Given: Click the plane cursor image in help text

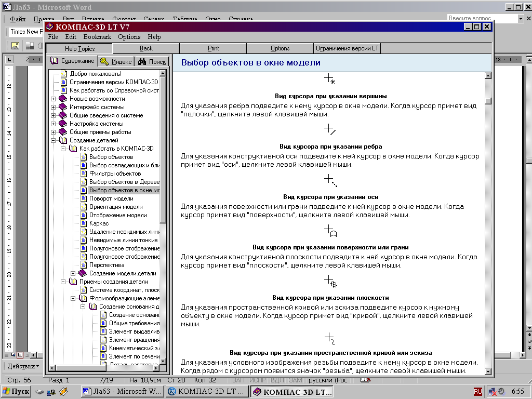Looking at the screenshot, I should (x=330, y=281).
